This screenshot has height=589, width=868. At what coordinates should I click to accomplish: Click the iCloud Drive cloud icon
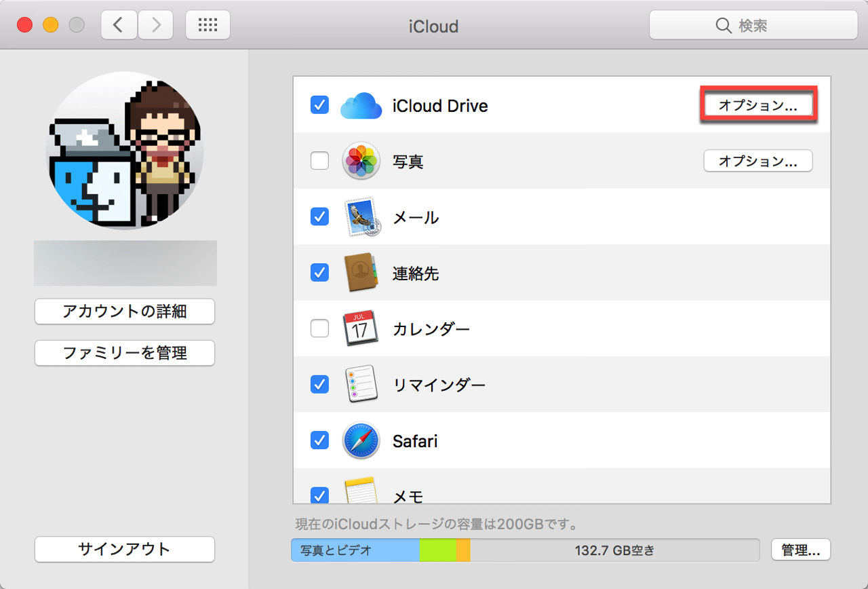[361, 106]
